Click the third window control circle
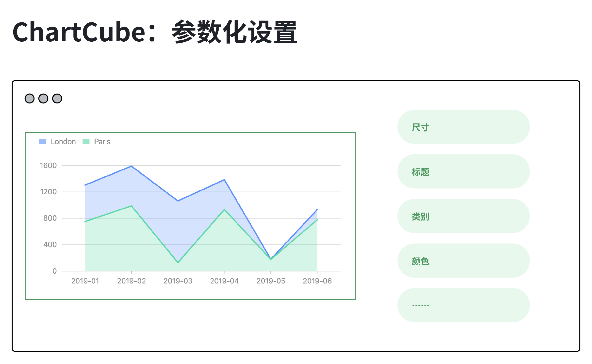The image size is (592, 364). [57, 99]
